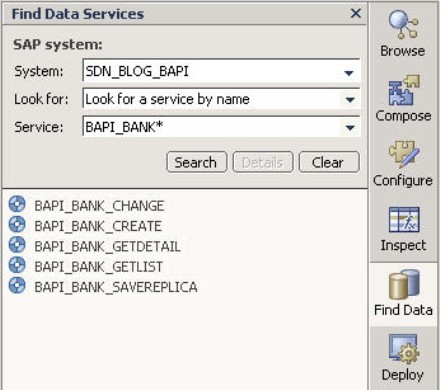Select BAPI_BANK_CHANGE in the results
This screenshot has width=440, height=390.
99,206
